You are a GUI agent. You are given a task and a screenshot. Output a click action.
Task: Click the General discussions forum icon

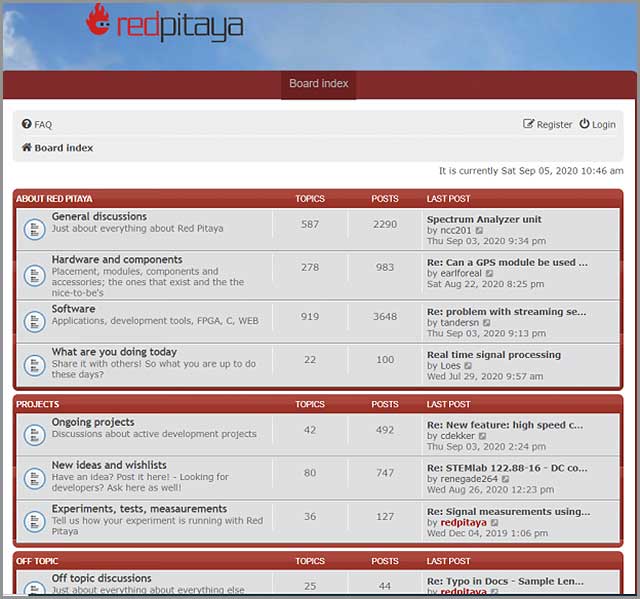tap(34, 230)
